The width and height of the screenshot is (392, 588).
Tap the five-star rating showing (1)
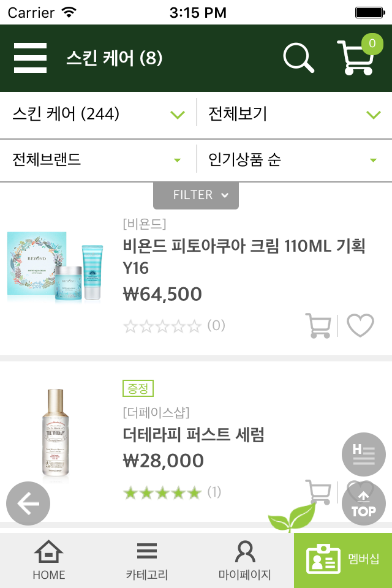click(x=162, y=492)
